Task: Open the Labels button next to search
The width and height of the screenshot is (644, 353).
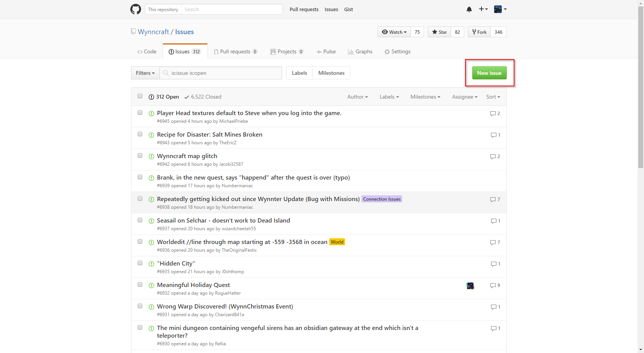Action: 299,73
